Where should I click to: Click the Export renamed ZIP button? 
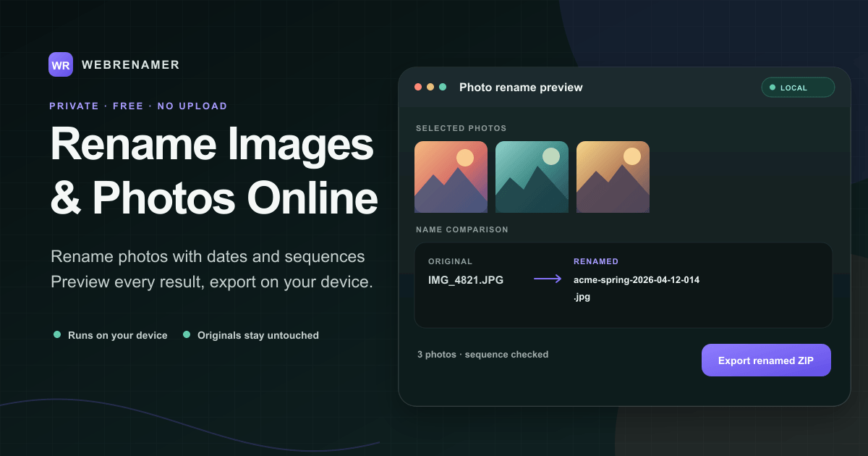tap(766, 360)
